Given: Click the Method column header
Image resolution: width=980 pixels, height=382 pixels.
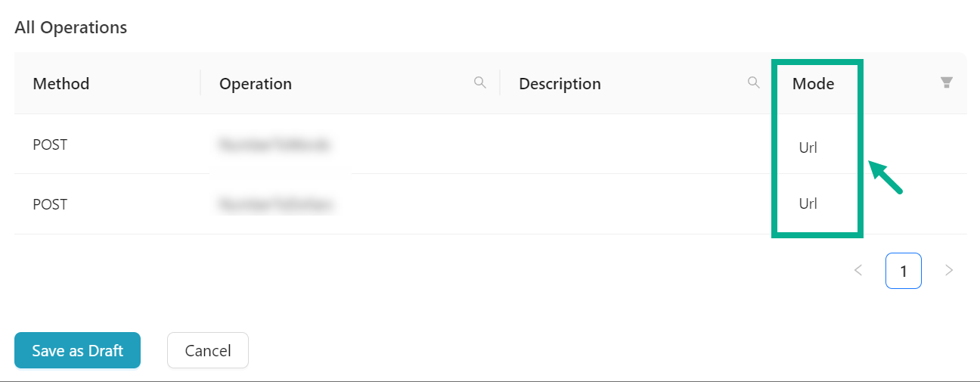Looking at the screenshot, I should pos(61,83).
